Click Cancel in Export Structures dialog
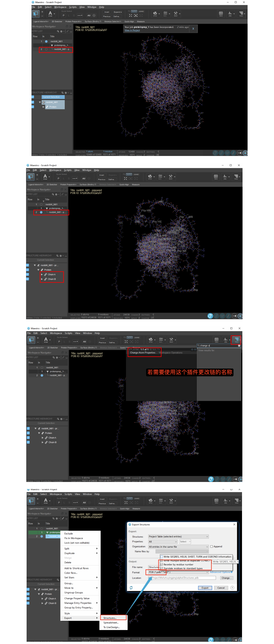The height and width of the screenshot is (644, 274). coord(221,588)
